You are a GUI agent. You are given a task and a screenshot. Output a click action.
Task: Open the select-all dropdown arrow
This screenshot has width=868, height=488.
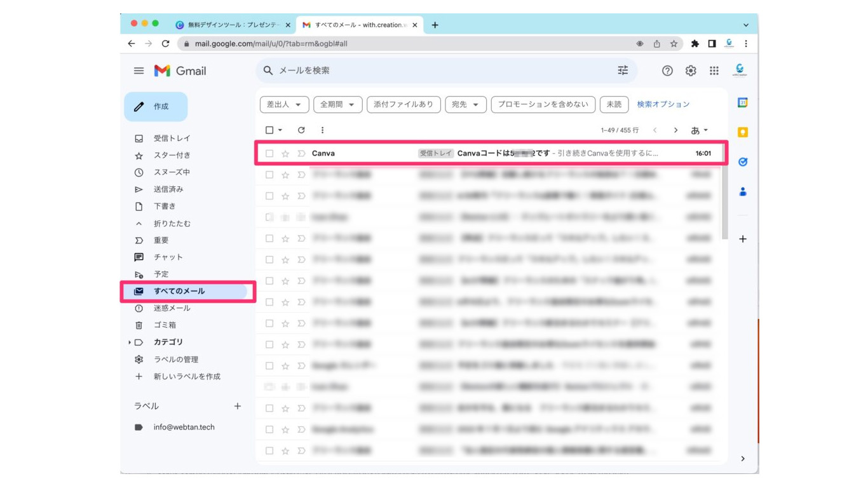click(280, 130)
